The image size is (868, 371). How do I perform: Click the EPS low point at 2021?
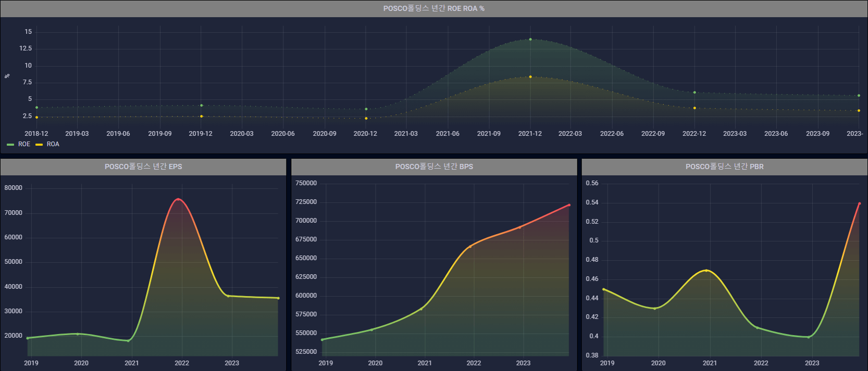[x=128, y=341]
